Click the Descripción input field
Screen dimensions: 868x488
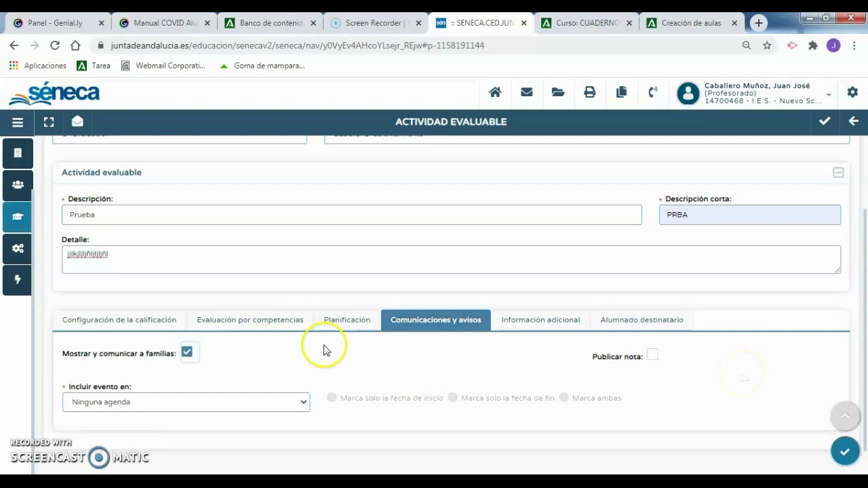(352, 215)
